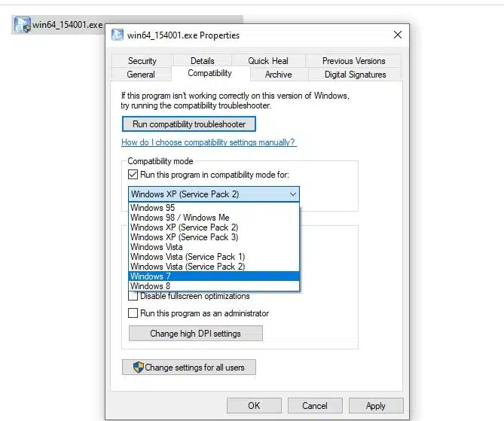Viewport: 504px width, 421px height.
Task: Choose Windows 98 / Windows Me option
Action: pos(214,218)
